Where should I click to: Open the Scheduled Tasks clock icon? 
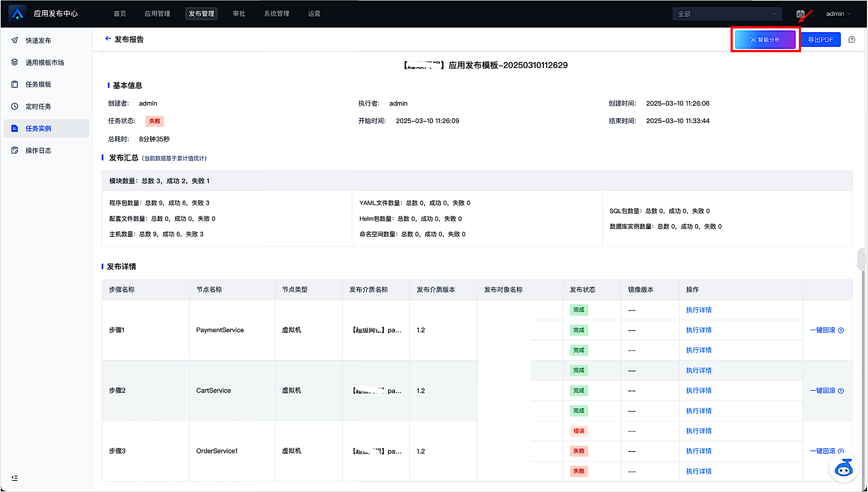(15, 106)
